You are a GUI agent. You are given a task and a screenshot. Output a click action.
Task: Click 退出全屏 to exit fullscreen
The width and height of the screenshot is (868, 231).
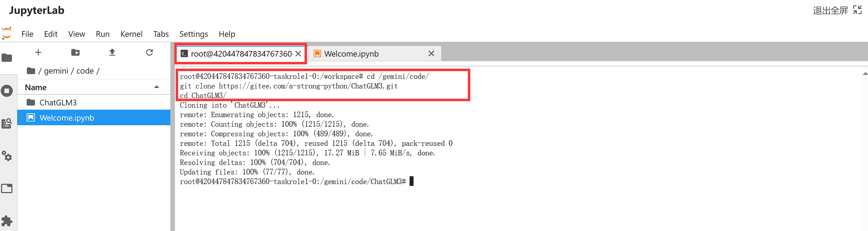830,10
